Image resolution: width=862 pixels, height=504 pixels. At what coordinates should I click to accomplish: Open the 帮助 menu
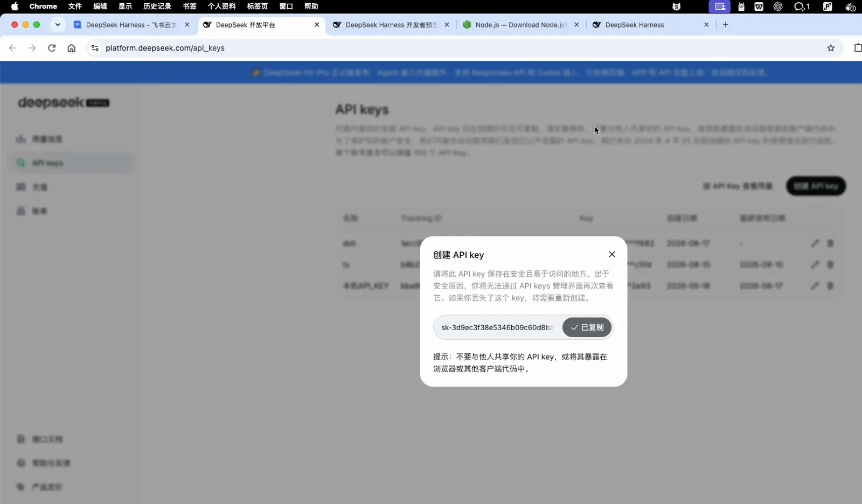coord(311,6)
